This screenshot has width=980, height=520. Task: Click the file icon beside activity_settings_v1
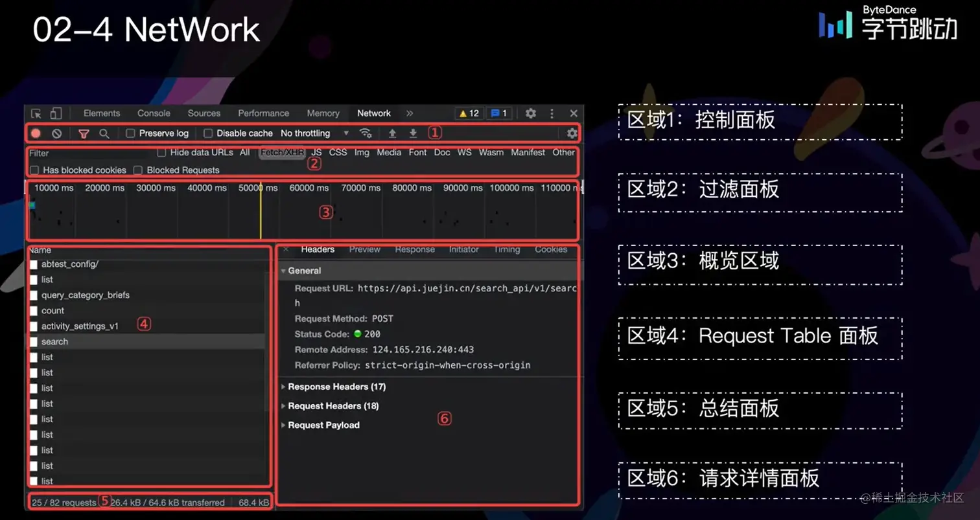tap(34, 326)
